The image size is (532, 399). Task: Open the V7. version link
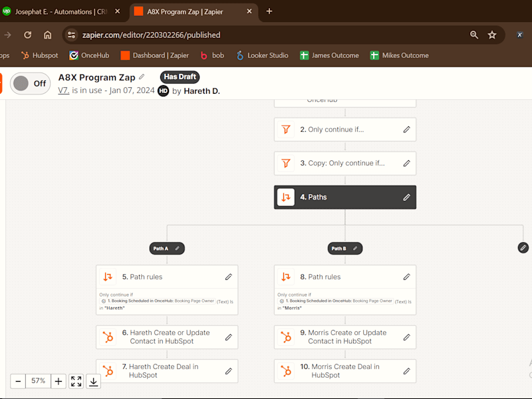[63, 90]
